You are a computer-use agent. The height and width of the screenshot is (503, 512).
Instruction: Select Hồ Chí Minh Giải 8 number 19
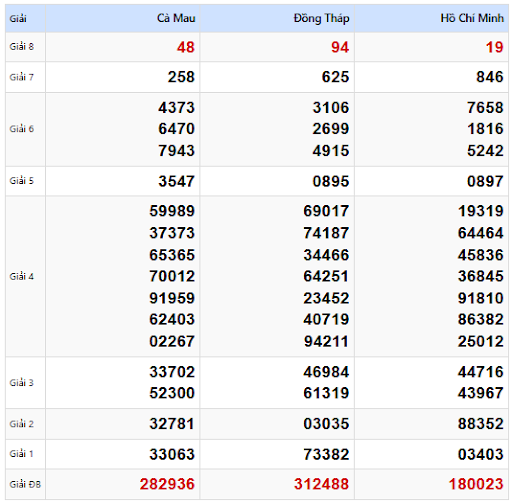494,47
